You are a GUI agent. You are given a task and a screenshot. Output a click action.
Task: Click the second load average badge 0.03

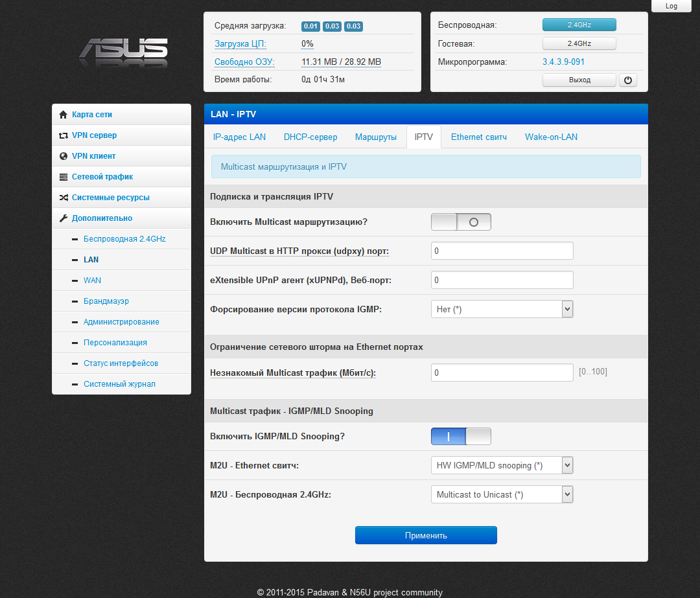tap(332, 26)
